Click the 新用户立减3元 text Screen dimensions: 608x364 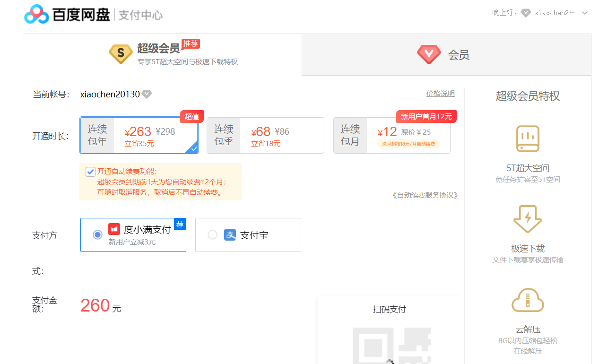pyautogui.click(x=132, y=242)
